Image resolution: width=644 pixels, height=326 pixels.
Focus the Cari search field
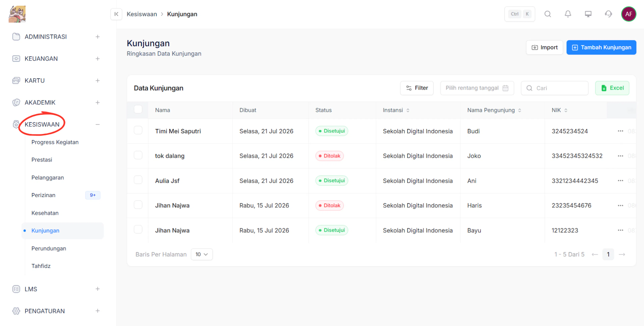tap(554, 88)
